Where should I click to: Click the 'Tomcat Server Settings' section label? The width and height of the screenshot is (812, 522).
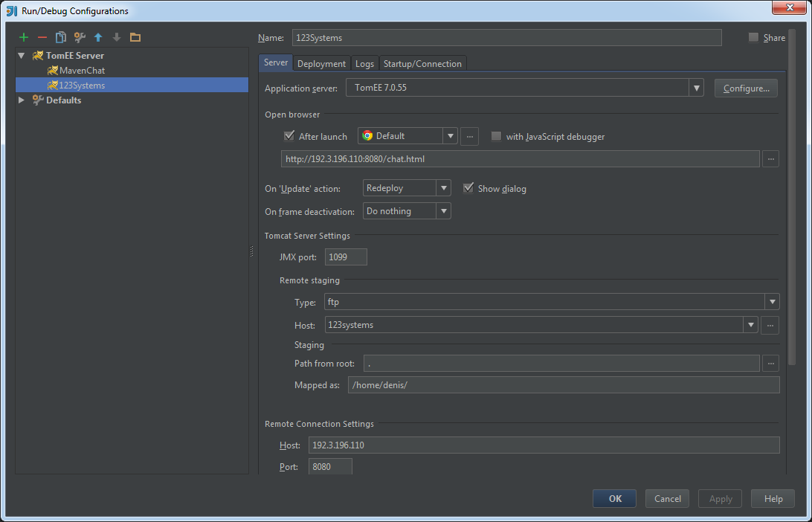tap(307, 236)
